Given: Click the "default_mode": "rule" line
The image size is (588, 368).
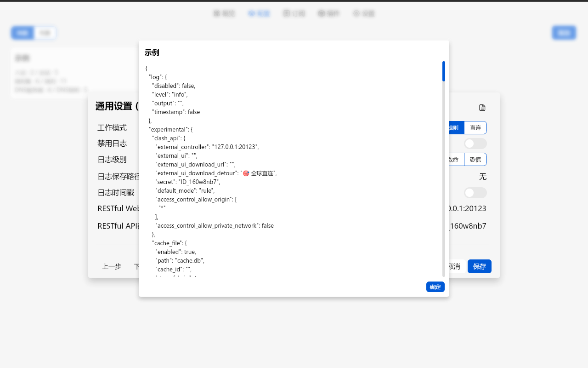Looking at the screenshot, I should pyautogui.click(x=185, y=190).
